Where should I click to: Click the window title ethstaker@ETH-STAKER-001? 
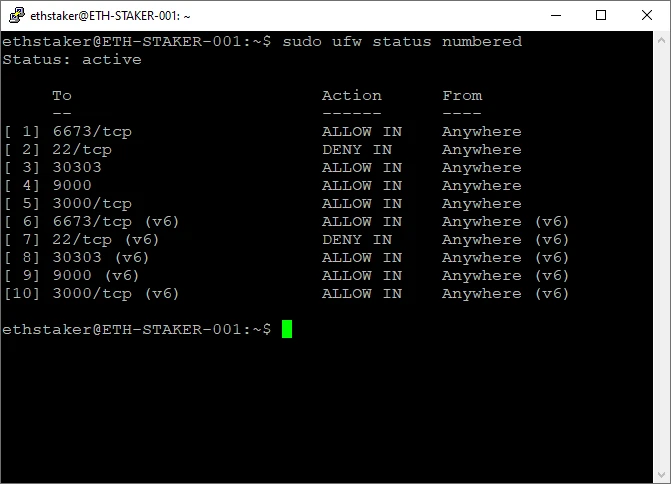coord(110,16)
